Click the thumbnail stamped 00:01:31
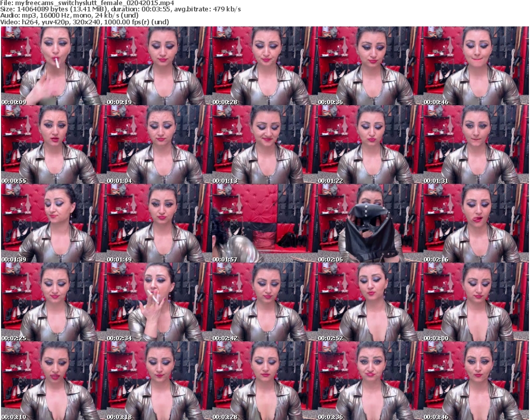The image size is (530, 420). point(476,144)
